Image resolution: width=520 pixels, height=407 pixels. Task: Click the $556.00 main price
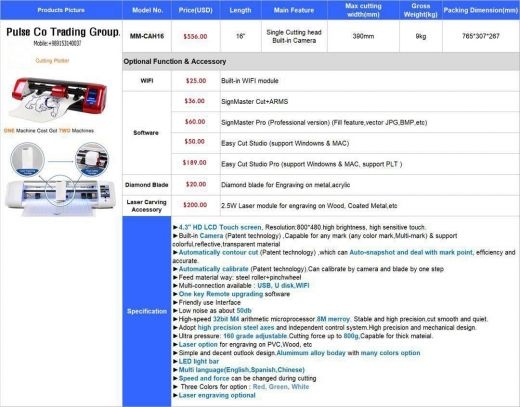coord(195,36)
